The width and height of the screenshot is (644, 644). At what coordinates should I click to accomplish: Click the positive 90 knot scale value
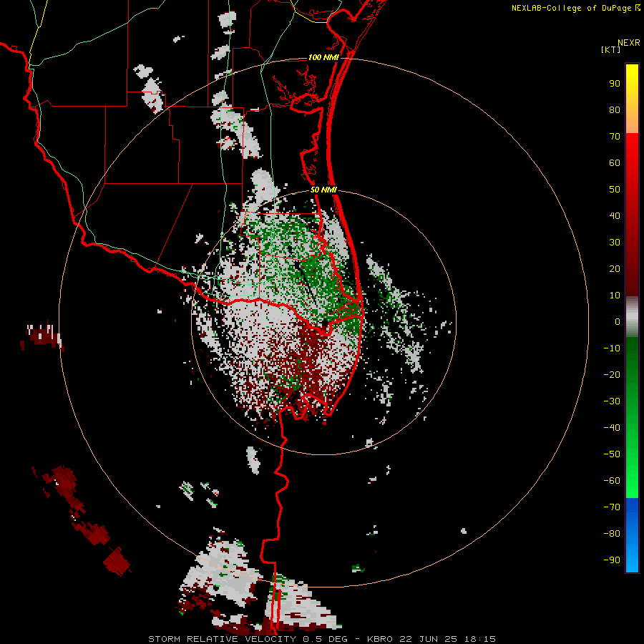pyautogui.click(x=615, y=84)
